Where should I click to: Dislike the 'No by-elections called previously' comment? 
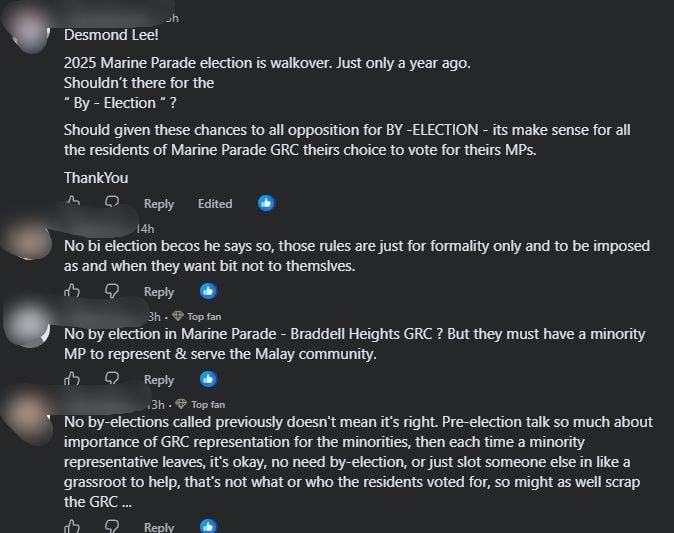tap(112, 526)
